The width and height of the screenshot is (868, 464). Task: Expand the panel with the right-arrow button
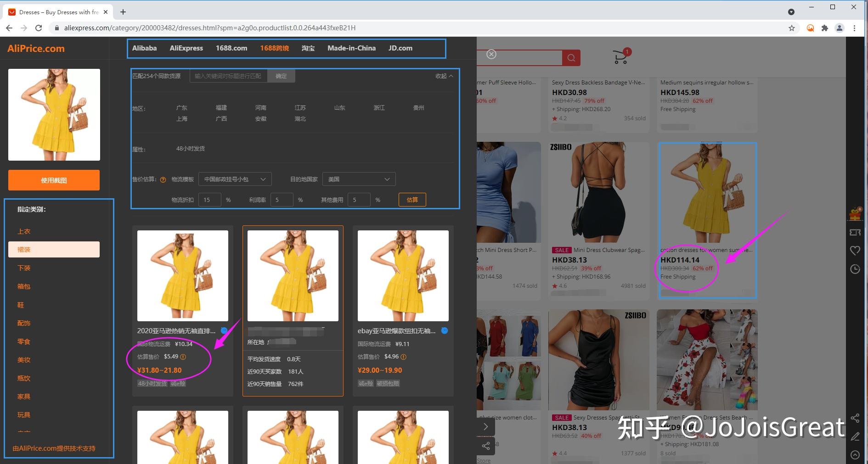tap(486, 427)
